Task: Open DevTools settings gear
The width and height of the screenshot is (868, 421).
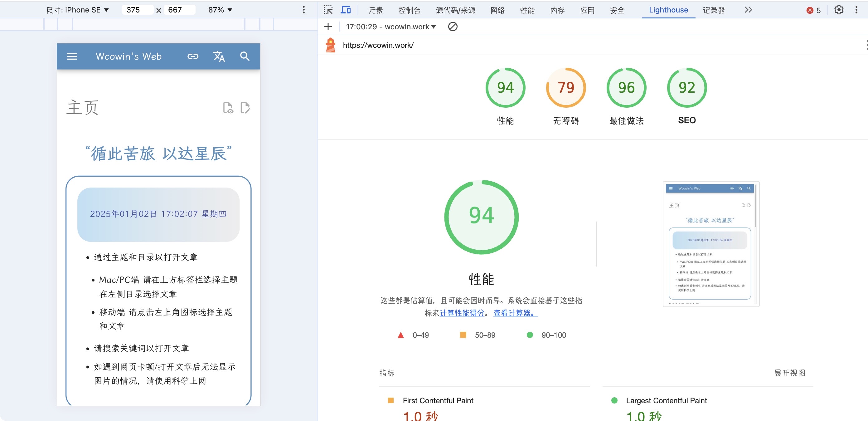Action: [x=839, y=10]
